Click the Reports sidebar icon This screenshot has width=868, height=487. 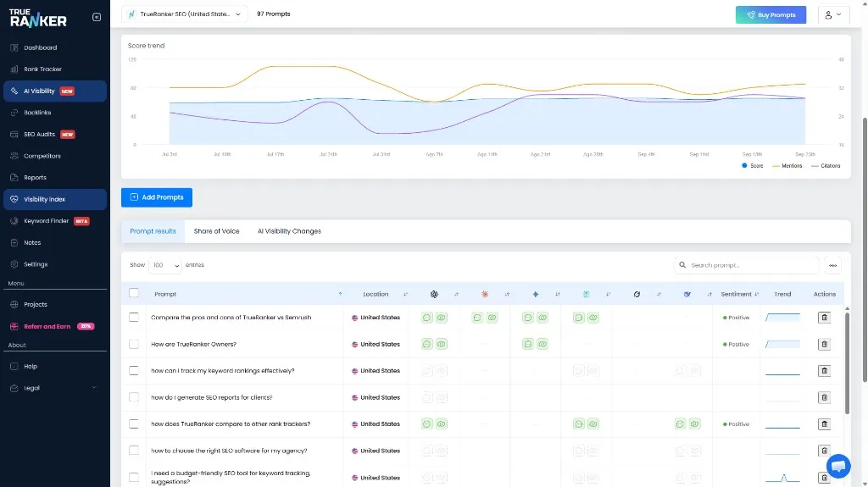(x=14, y=178)
